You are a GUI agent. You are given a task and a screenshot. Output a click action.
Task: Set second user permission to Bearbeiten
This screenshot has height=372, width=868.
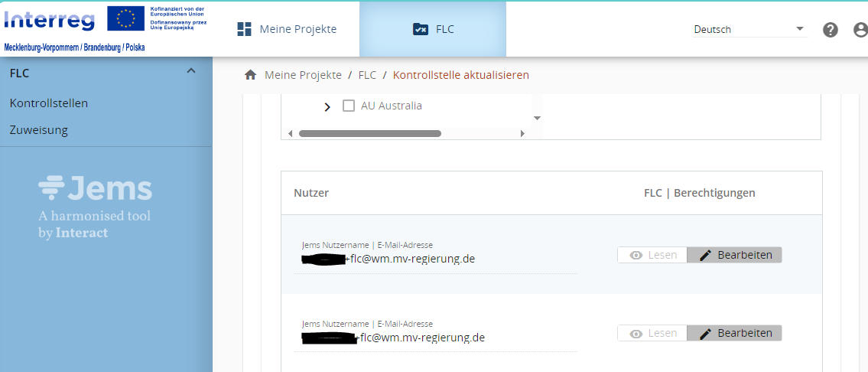click(x=734, y=333)
